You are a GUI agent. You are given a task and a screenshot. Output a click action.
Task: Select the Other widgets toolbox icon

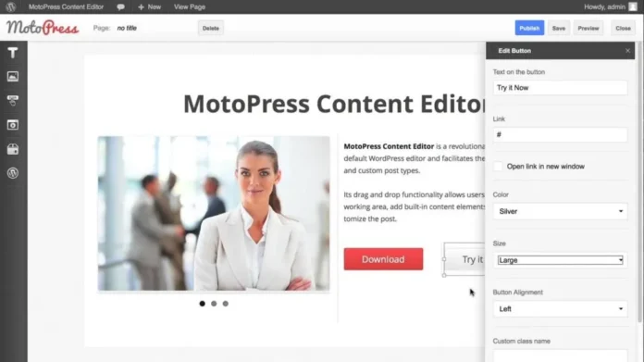point(13,149)
